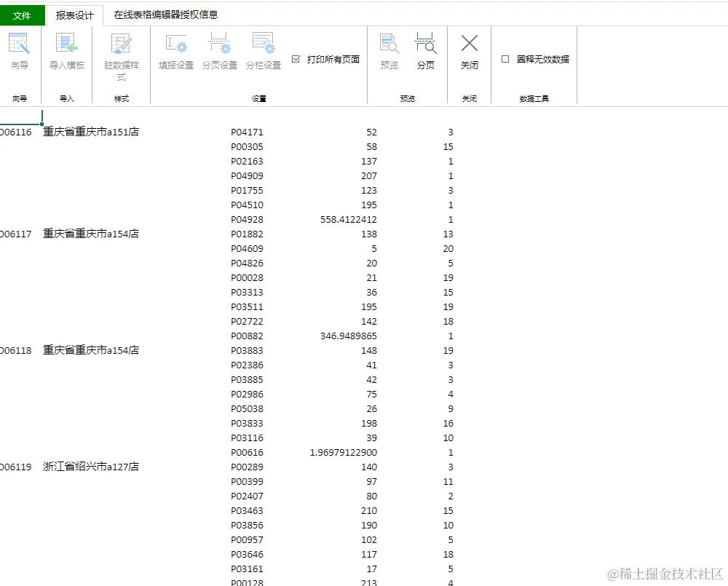Select product code P02386
Viewport: 728px width, 586px height.
coord(247,365)
